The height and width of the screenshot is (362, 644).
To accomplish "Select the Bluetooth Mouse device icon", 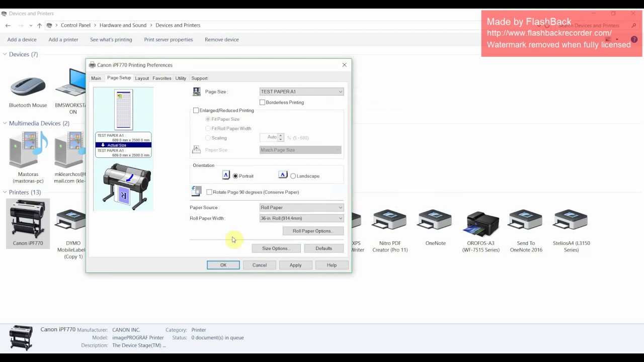I will point(28,87).
